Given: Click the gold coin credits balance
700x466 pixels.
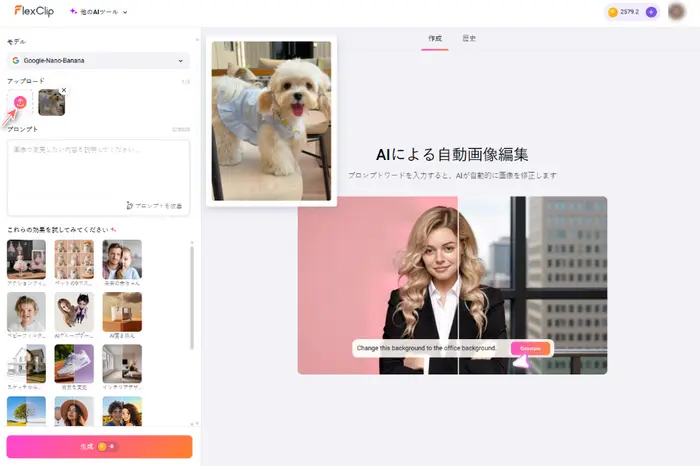Looking at the screenshot, I should point(624,12).
